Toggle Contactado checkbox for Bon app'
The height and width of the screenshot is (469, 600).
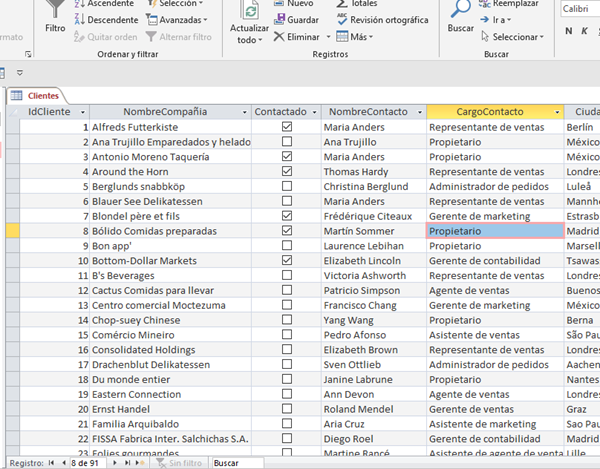pyautogui.click(x=287, y=246)
